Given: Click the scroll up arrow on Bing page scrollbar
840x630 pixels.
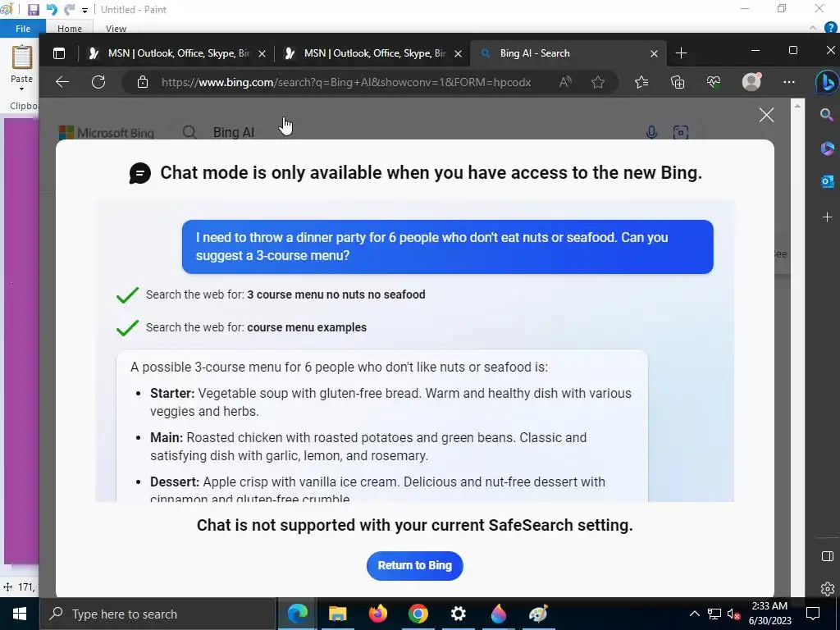Looking at the screenshot, I should click(797, 106).
